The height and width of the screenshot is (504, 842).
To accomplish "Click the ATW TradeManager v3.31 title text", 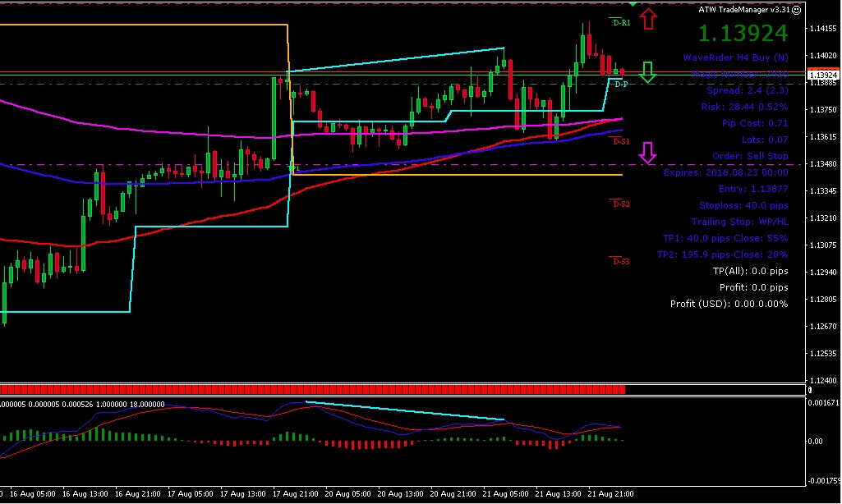I will [743, 10].
